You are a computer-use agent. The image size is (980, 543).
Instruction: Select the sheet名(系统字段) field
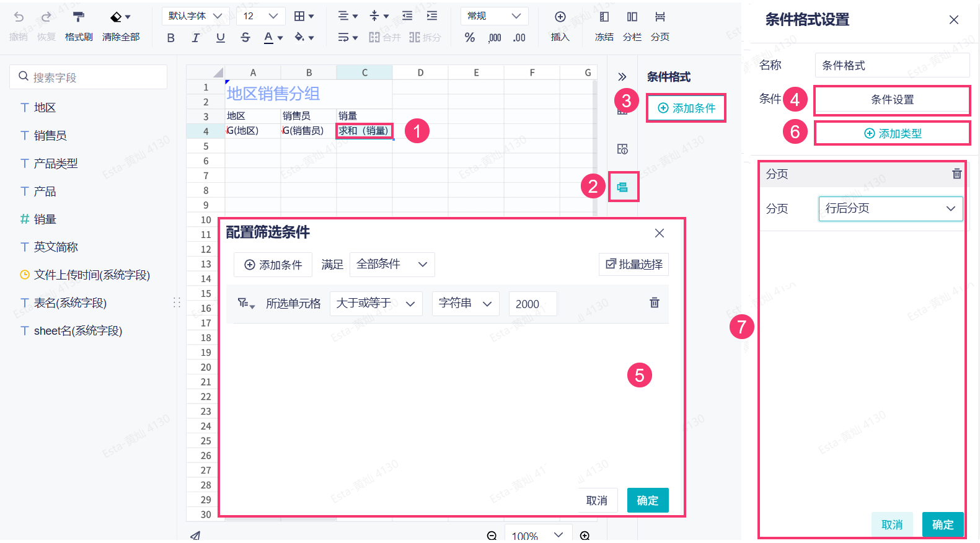[78, 331]
